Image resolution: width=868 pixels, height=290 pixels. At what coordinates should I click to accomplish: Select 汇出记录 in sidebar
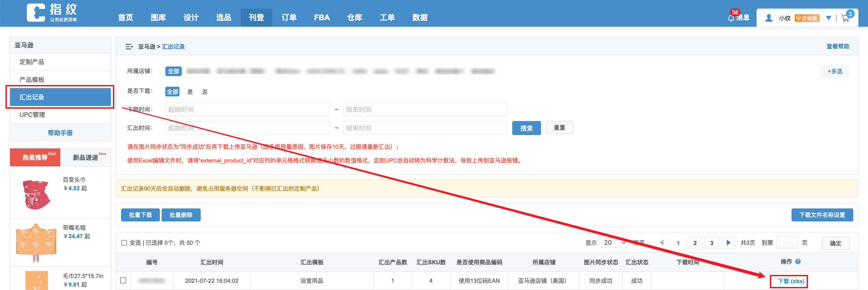(60, 97)
